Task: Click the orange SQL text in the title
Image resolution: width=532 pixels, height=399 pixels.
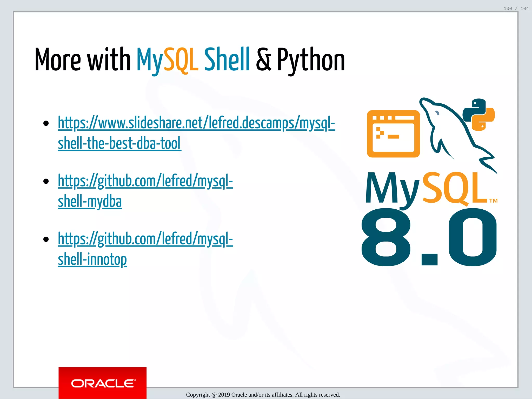Action: point(181,60)
